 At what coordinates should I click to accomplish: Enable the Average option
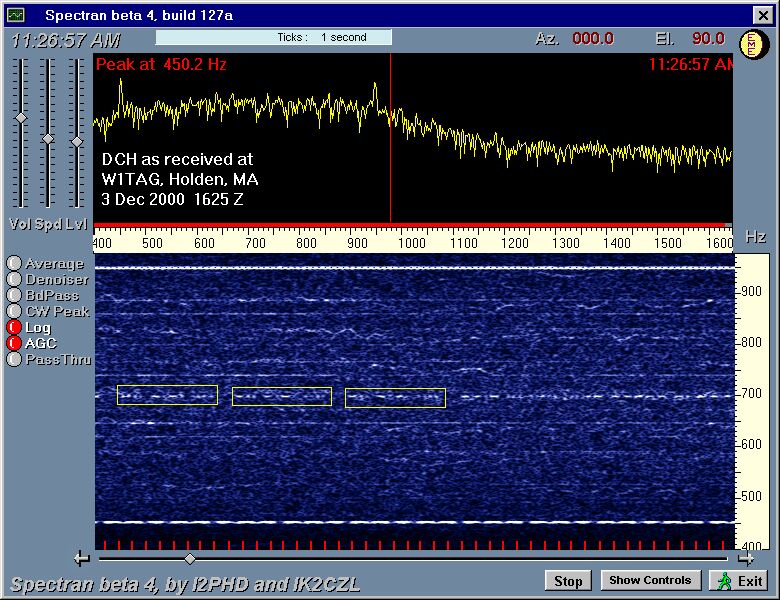[15, 264]
